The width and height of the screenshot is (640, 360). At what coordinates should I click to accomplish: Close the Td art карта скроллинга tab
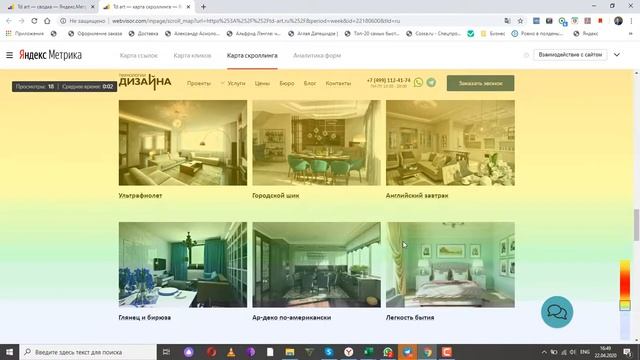tap(188, 7)
